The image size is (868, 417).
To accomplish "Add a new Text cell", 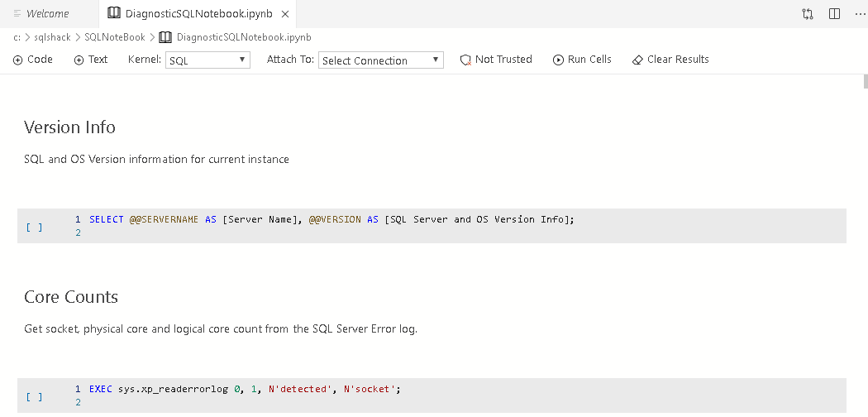I will (x=91, y=60).
